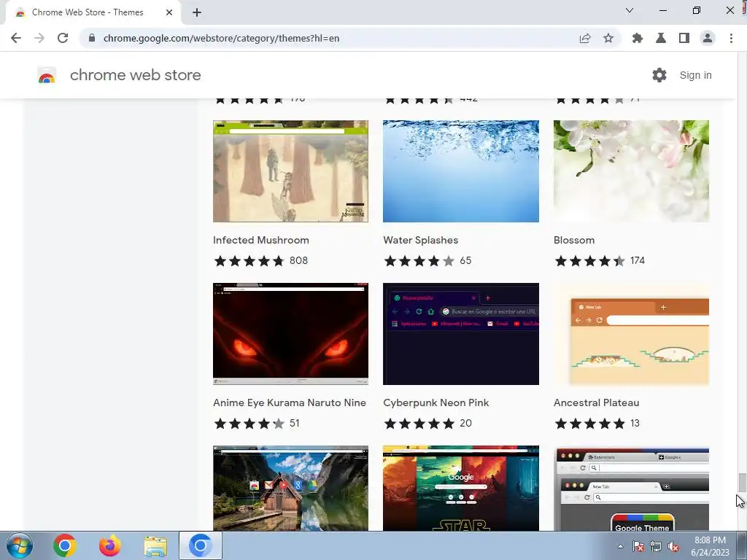The height and width of the screenshot is (560, 747).
Task: Open the Google Theme thumbnail
Action: (x=631, y=488)
